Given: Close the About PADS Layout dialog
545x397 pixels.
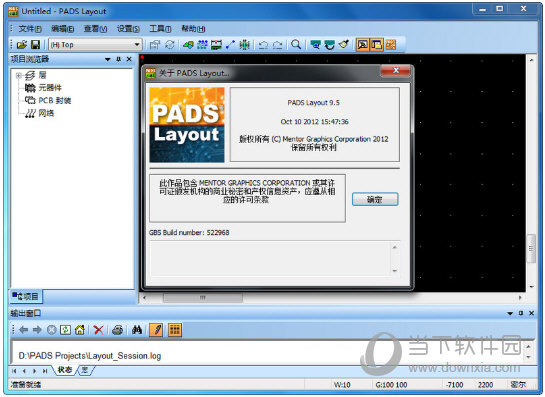Looking at the screenshot, I should [396, 71].
